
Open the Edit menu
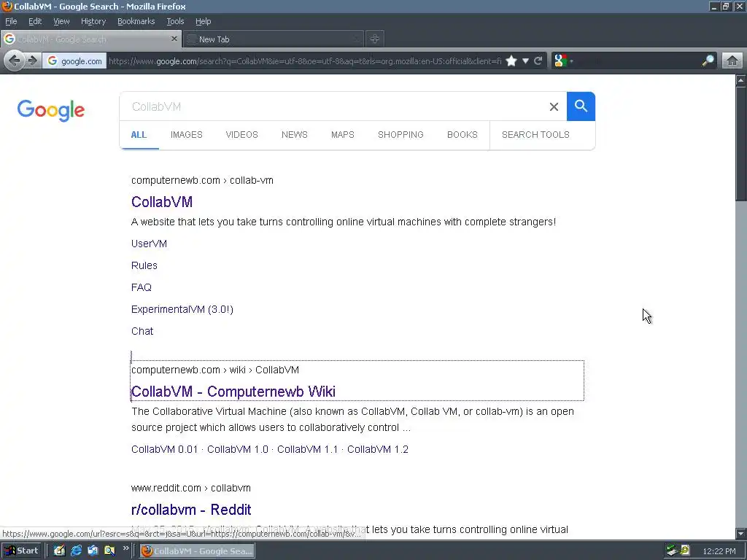point(35,21)
